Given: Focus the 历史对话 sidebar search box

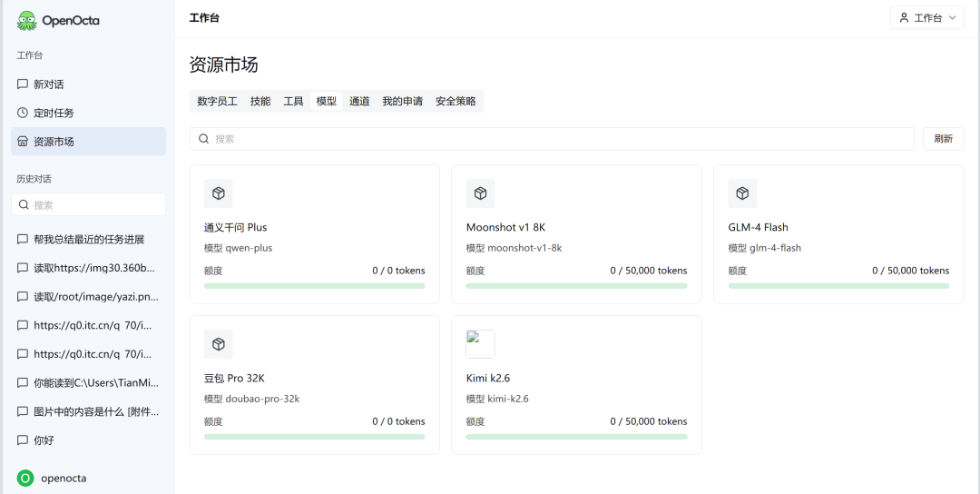Looking at the screenshot, I should tap(89, 204).
